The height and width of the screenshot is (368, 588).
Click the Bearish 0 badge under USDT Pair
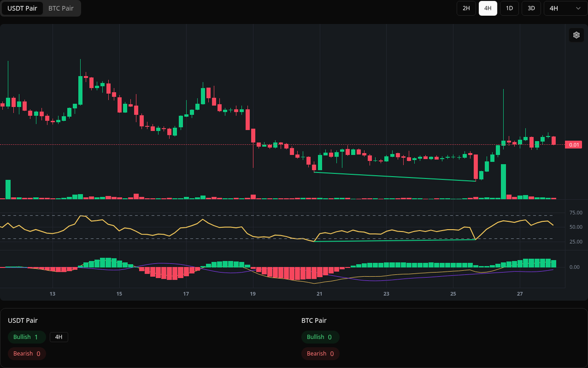click(x=26, y=353)
